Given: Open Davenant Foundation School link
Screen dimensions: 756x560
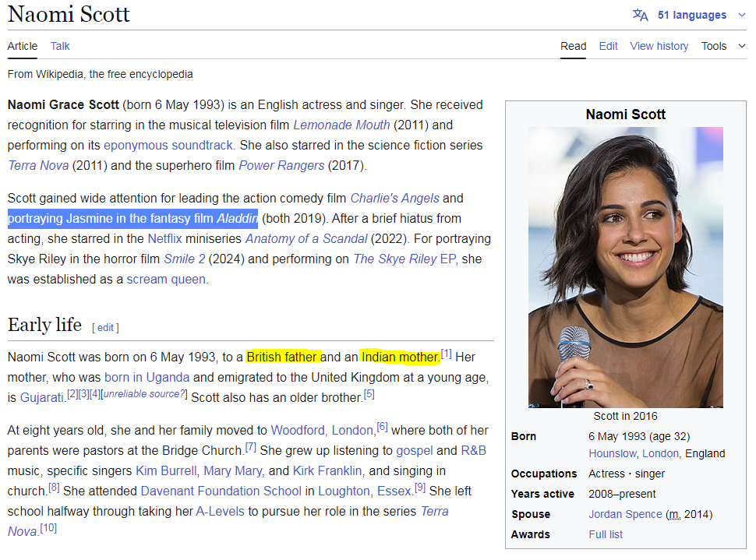Looking at the screenshot, I should click(x=221, y=491).
